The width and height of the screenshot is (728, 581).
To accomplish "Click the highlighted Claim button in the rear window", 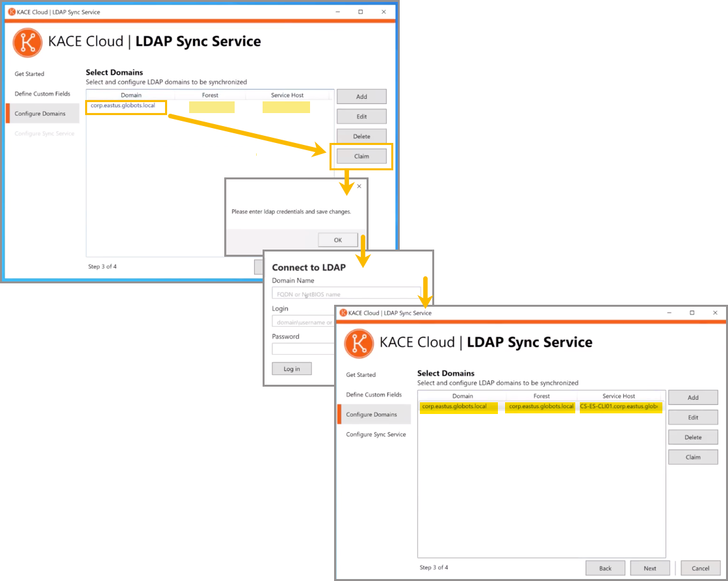I will pyautogui.click(x=361, y=156).
